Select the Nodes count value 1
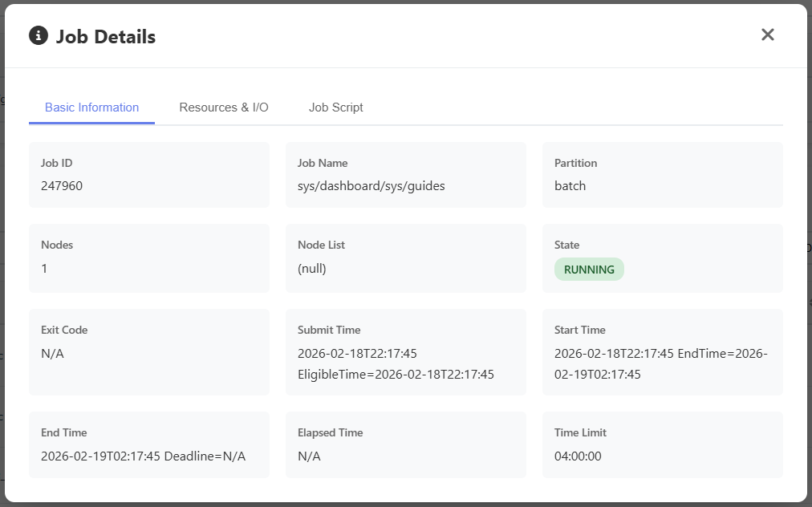Viewport: 812px width, 507px height. pyautogui.click(x=44, y=268)
